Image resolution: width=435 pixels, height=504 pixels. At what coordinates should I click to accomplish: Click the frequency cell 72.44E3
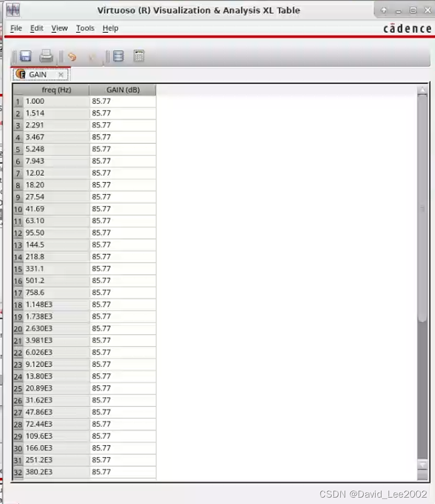57,424
